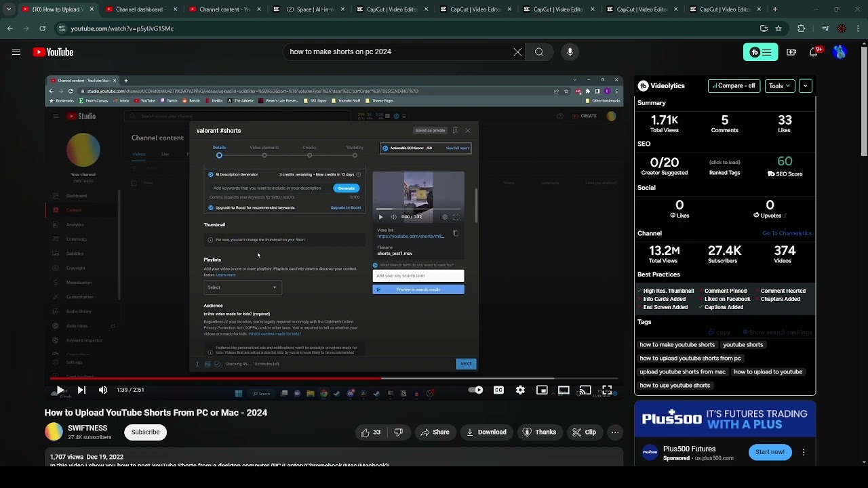Open the Plus500 ad options menu
Screen dimensions: 868x488
pos(804,452)
